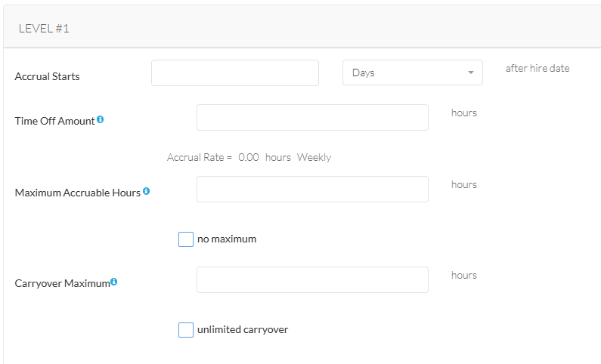The height and width of the screenshot is (364, 601).
Task: Click the Time Off Amount info icon
Action: 101,119
